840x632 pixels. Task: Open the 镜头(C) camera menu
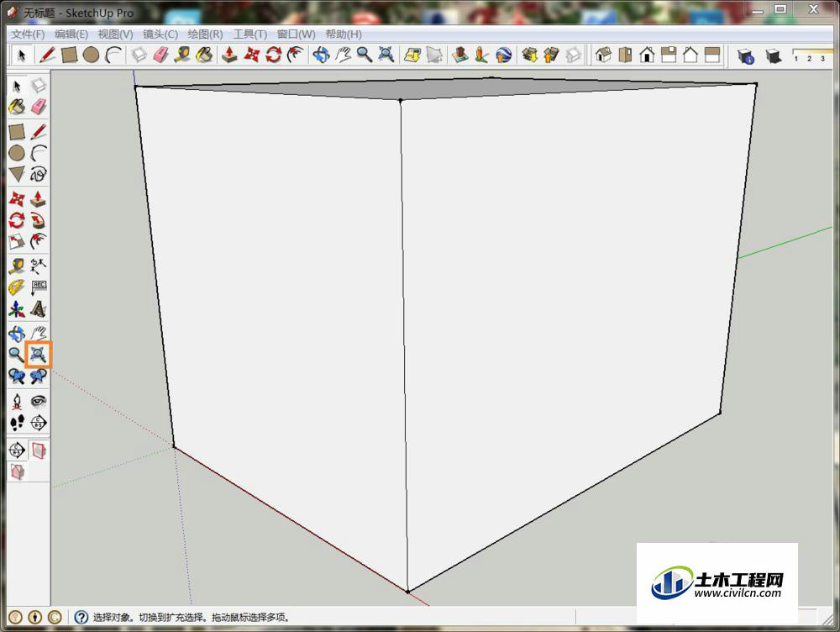coord(160,34)
